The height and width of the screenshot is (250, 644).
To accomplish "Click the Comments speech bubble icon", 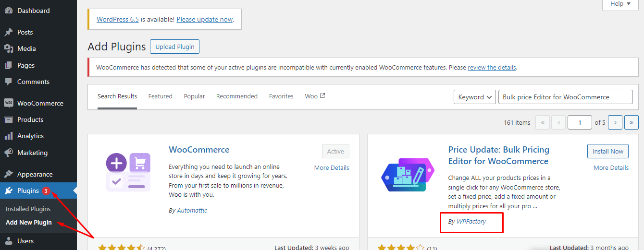I will 9,82.
